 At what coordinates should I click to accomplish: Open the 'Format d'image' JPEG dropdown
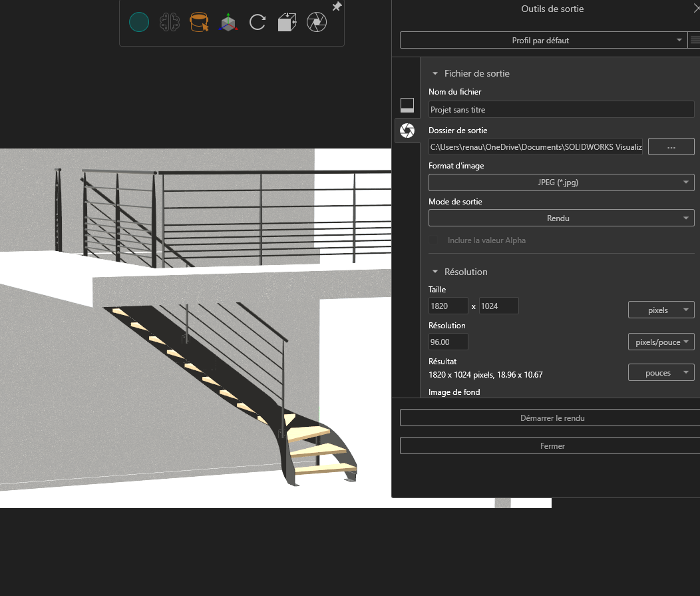(561, 182)
